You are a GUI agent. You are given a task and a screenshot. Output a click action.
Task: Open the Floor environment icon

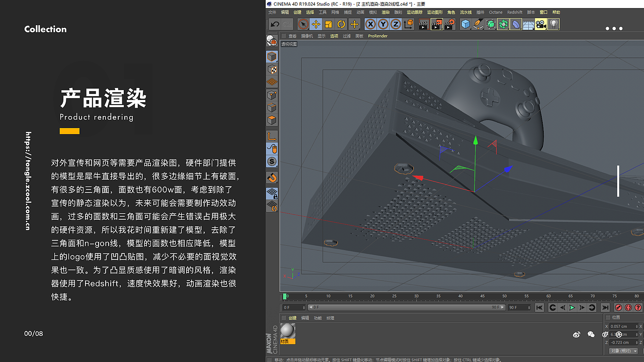(528, 24)
